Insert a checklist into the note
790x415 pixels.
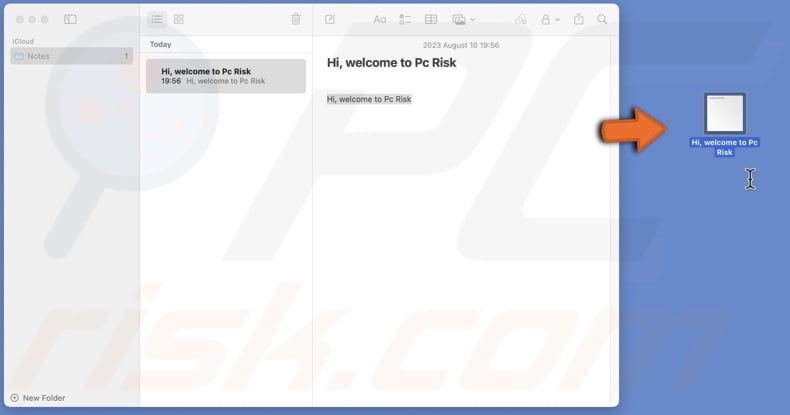(x=405, y=19)
